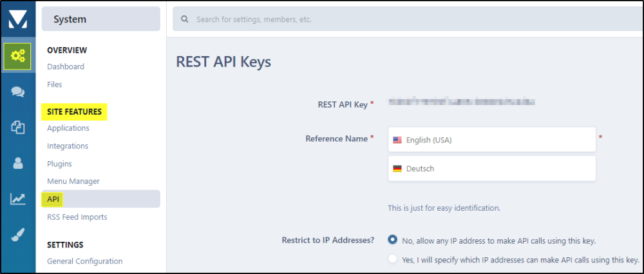644x274 pixels.
Task: Open the Customization paintbrush icon
Action: click(17, 235)
